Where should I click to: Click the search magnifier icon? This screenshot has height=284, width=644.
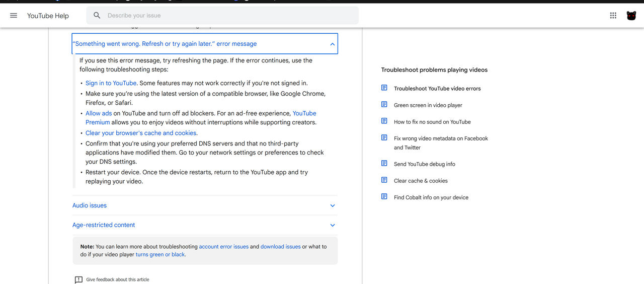coord(97,16)
